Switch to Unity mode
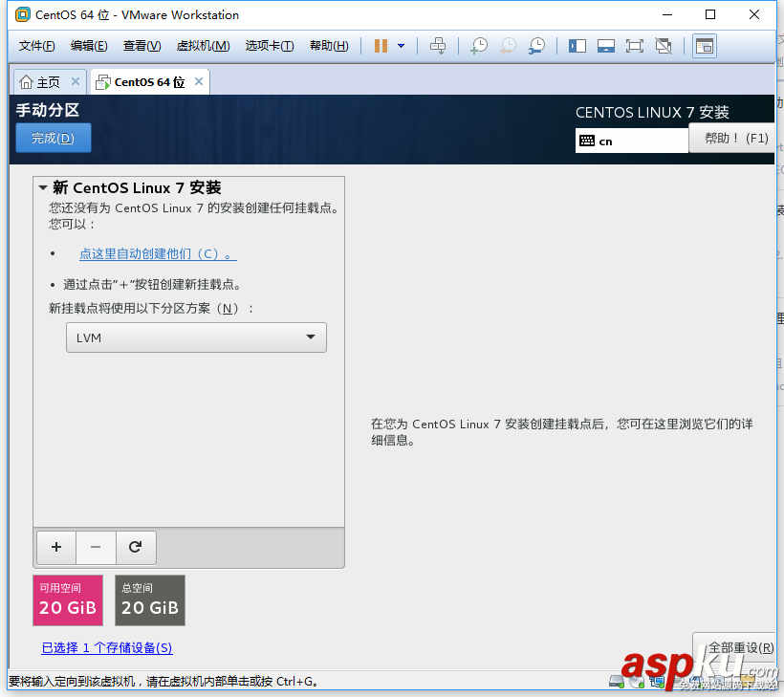 664,46
